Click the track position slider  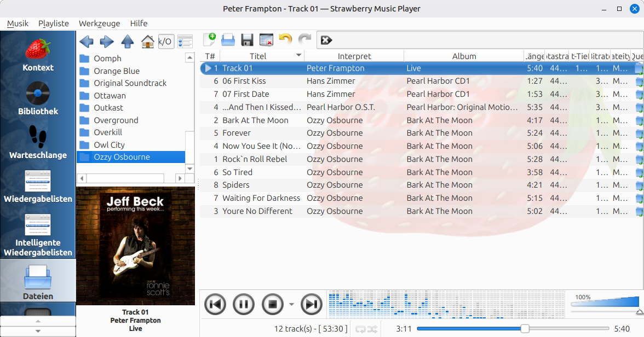(513, 329)
